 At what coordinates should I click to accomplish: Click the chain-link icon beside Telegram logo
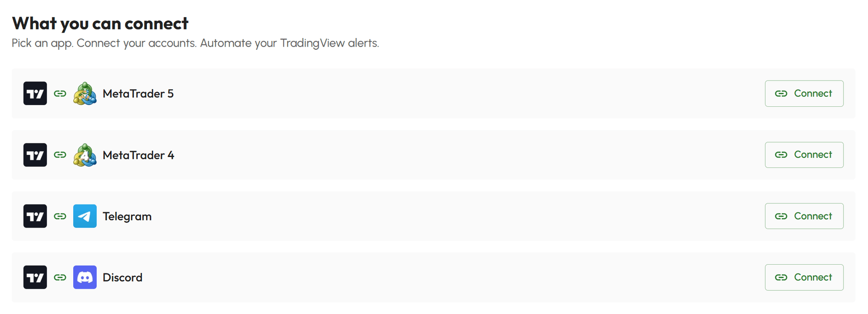[60, 216]
